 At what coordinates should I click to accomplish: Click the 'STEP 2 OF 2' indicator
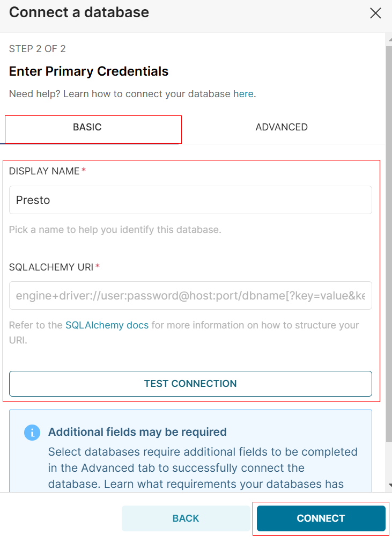pos(38,49)
